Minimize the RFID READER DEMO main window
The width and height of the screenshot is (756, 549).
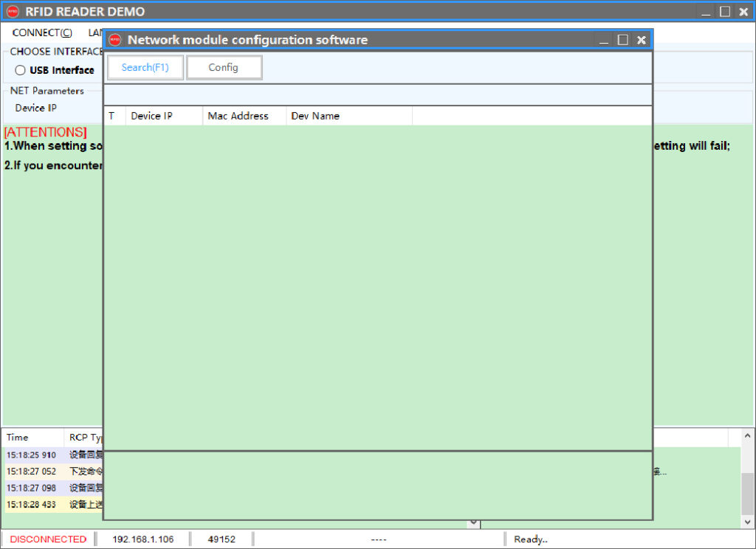tap(706, 12)
